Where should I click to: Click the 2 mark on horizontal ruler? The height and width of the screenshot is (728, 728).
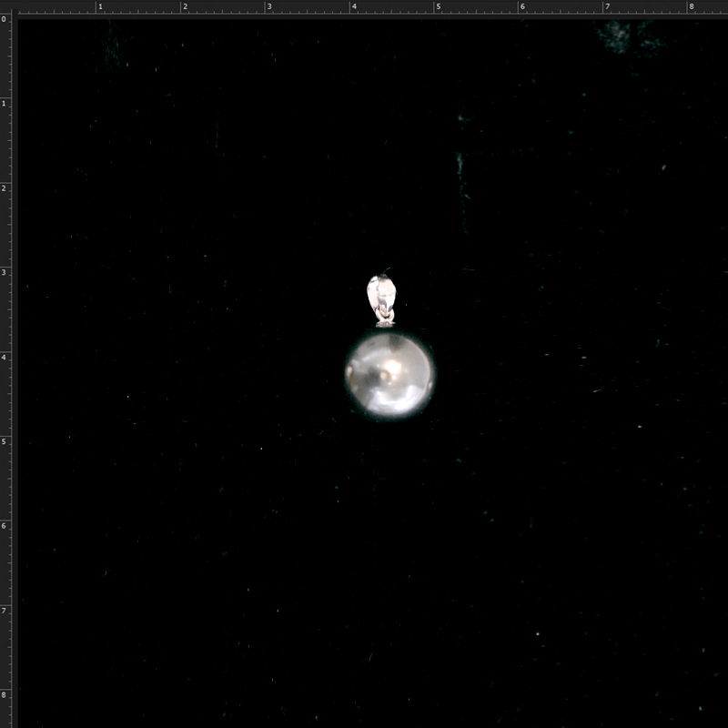click(185, 6)
